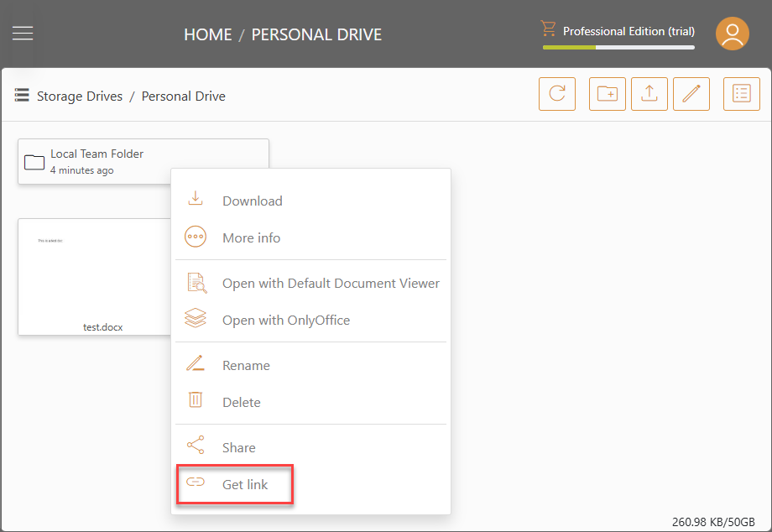The height and width of the screenshot is (532, 772).
Task: Click the Local Team Folder folder icon
Action: (34, 162)
